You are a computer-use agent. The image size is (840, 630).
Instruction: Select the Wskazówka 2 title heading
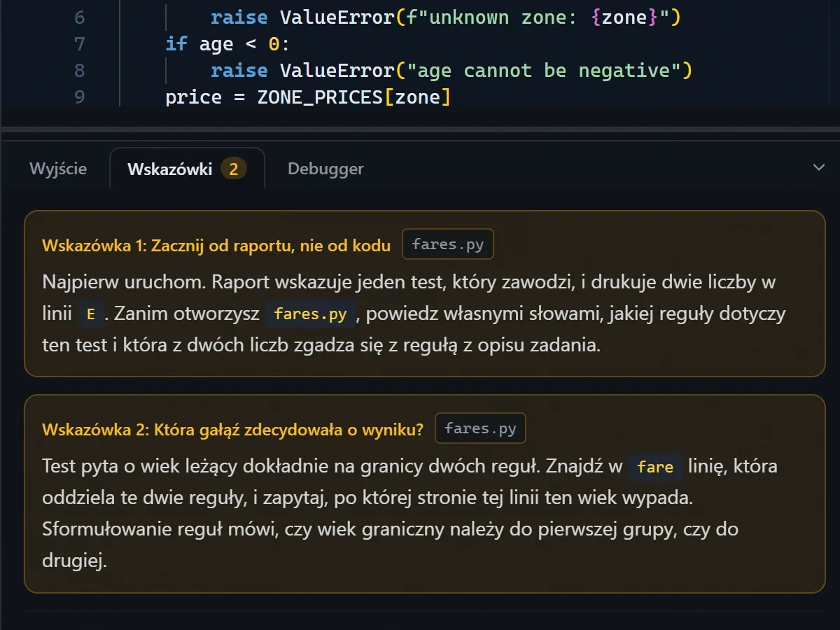click(x=233, y=429)
